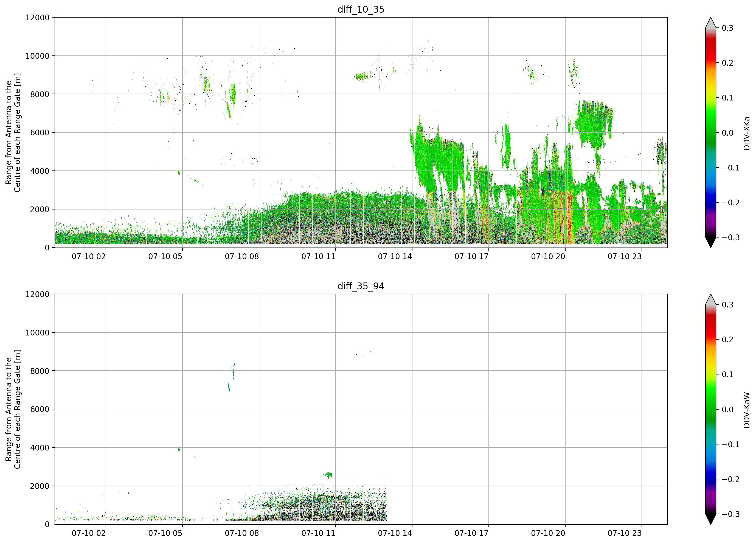This screenshot has height=543, width=756.
Task: Select the "−0.2" tick on DDV-KaW colorbar
Action: [x=730, y=479]
